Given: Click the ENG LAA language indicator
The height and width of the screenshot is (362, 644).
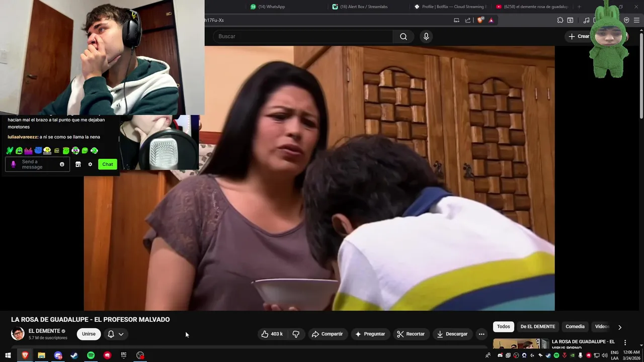Looking at the screenshot, I should pyautogui.click(x=615, y=355).
